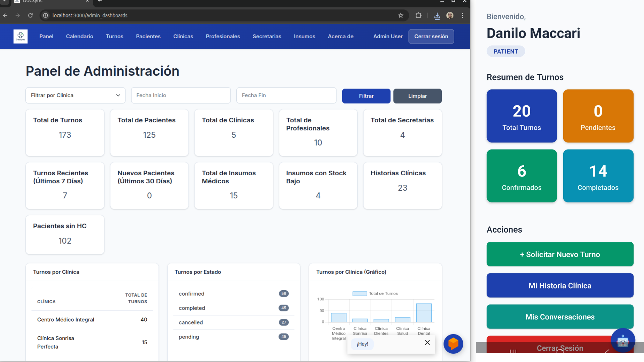Open the Insumos section

[x=304, y=36]
